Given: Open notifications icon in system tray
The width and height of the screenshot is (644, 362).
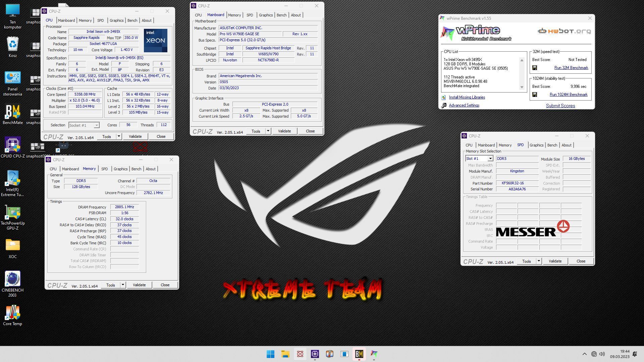Looking at the screenshot, I should (635, 354).
